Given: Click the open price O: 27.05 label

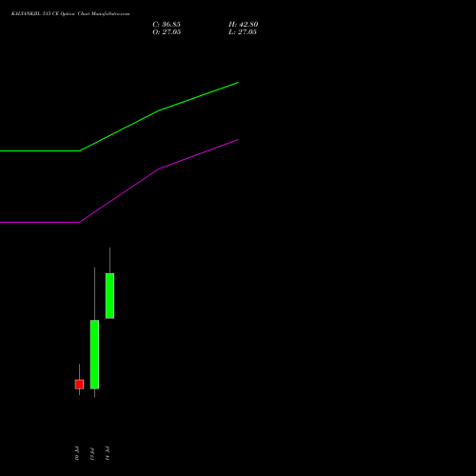Looking at the screenshot, I should point(167,31).
